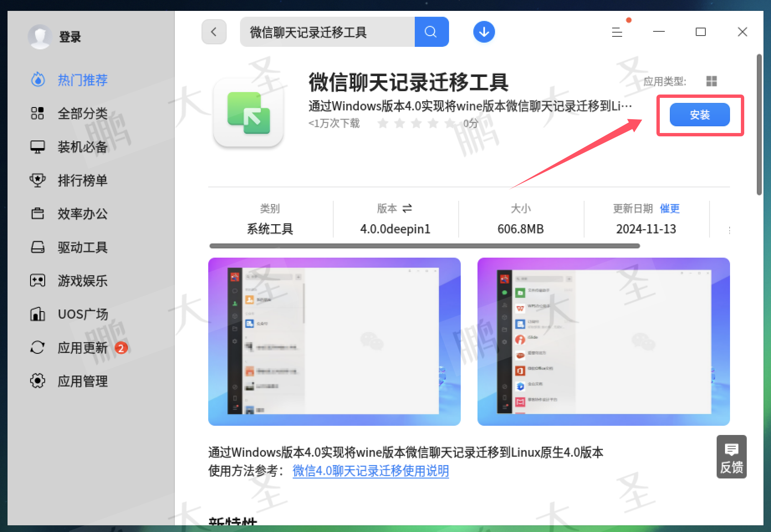
Task: Select 装机必备 monitor icon
Action: coord(37,147)
